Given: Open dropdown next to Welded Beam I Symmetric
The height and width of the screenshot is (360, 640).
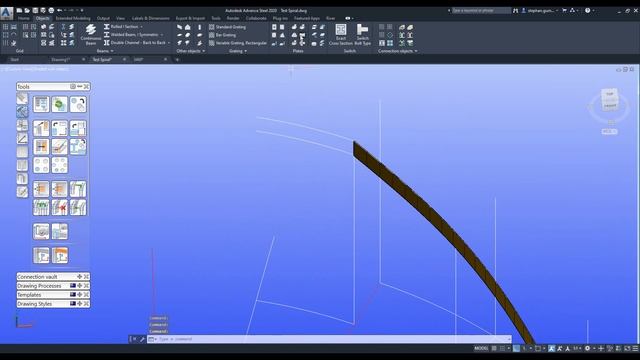Looking at the screenshot, I should pos(162,35).
